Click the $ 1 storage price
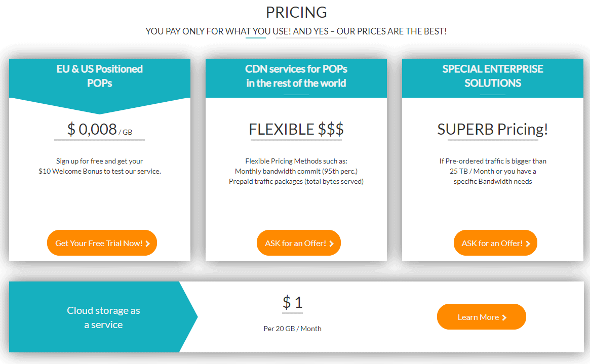 click(292, 302)
